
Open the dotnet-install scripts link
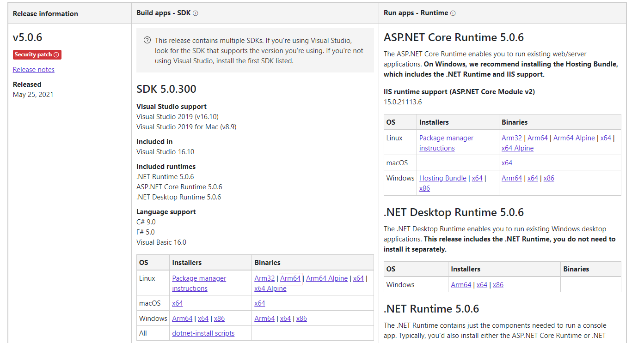click(x=203, y=333)
